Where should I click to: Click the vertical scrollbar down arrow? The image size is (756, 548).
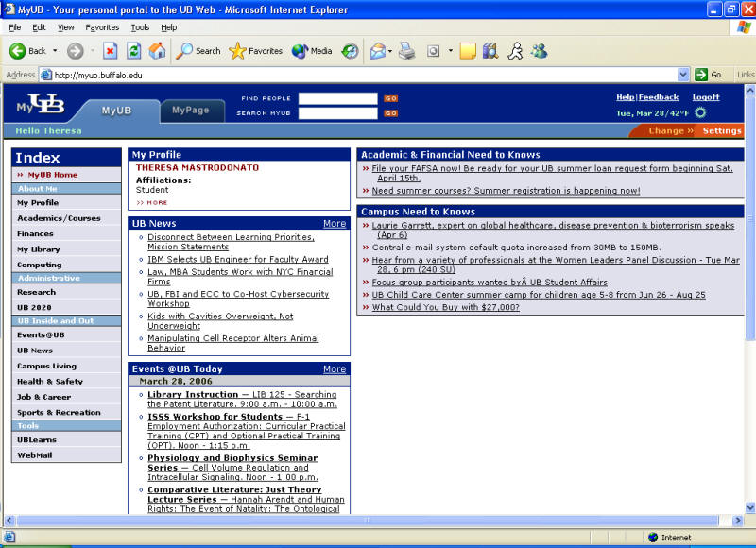point(749,507)
